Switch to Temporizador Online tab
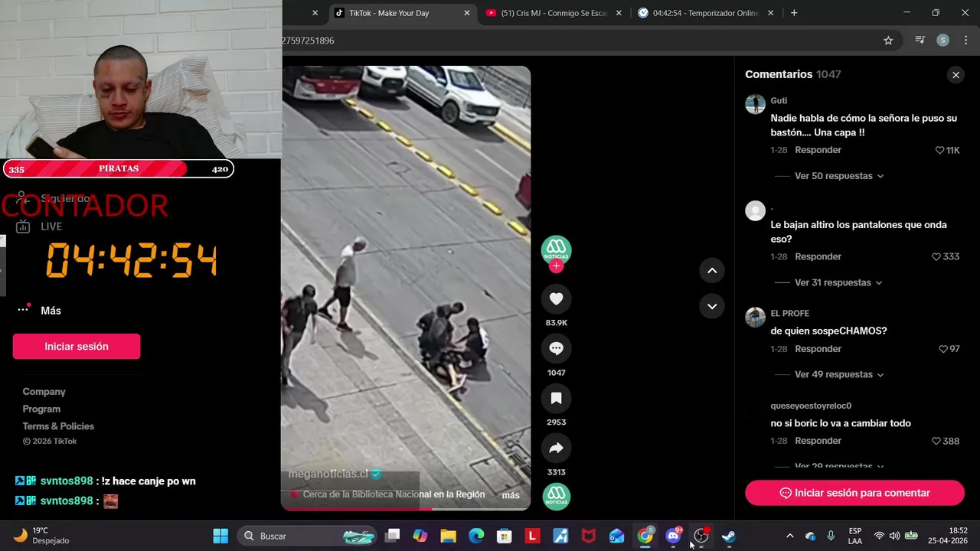 pyautogui.click(x=705, y=13)
